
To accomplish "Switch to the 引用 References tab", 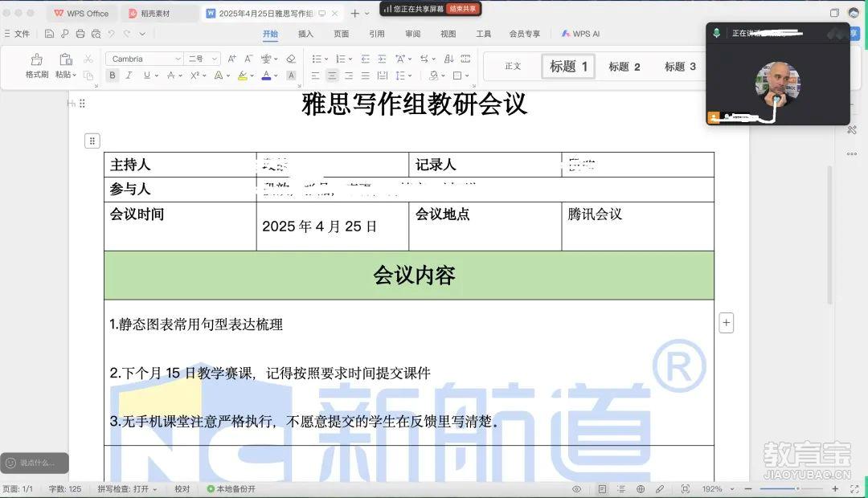I will tap(376, 34).
